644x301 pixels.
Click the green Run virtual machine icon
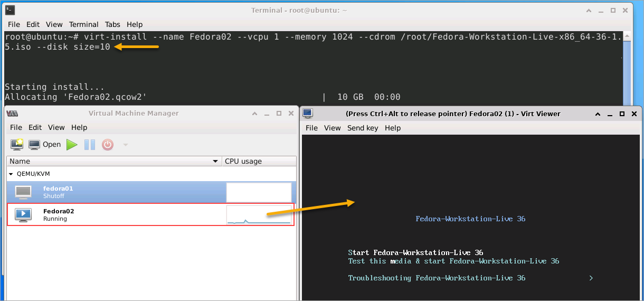(x=72, y=144)
